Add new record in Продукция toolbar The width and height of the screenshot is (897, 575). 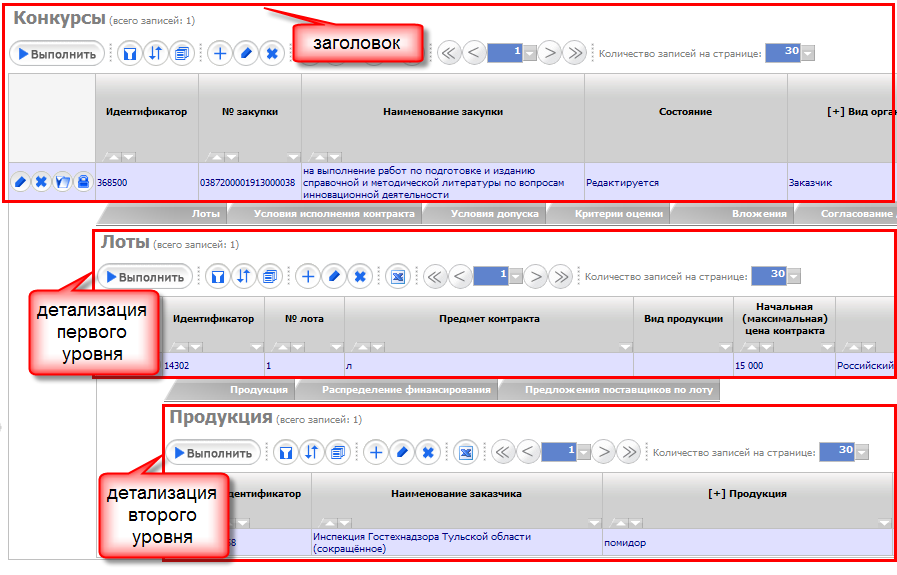376,453
